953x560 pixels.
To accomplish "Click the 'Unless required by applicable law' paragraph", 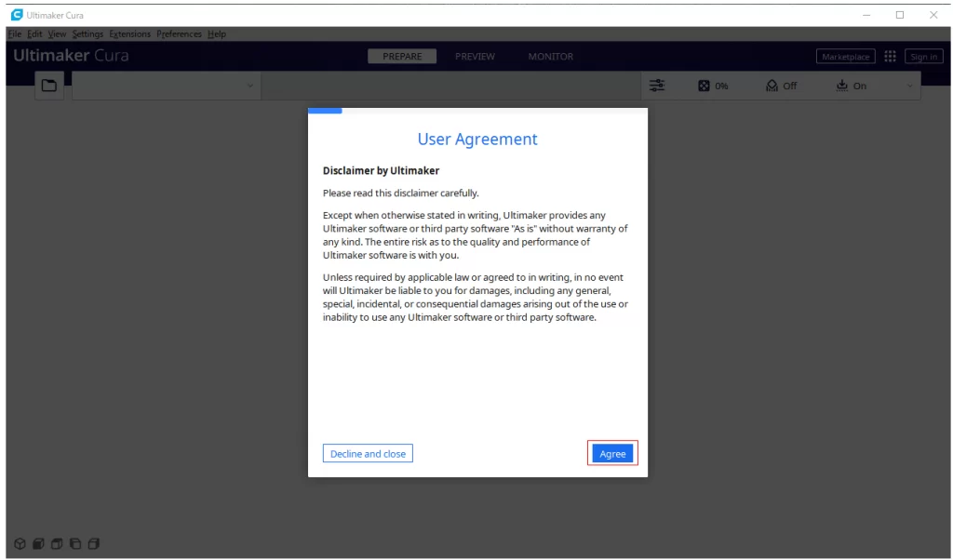I will click(x=476, y=297).
